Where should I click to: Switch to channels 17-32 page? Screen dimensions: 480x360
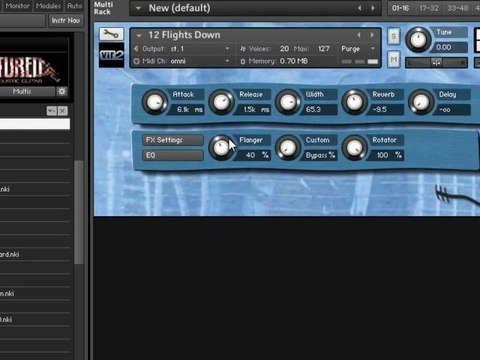(x=429, y=8)
